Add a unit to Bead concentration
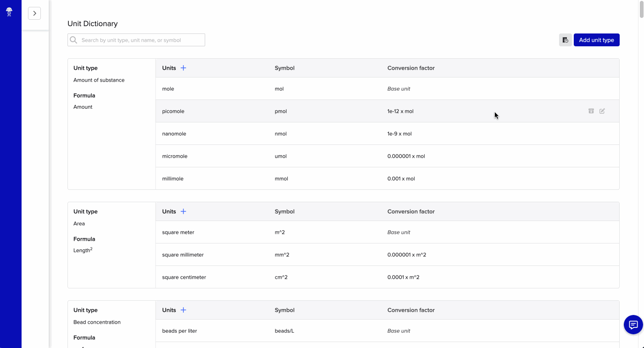Viewport: 644px width, 348px height. 183,310
